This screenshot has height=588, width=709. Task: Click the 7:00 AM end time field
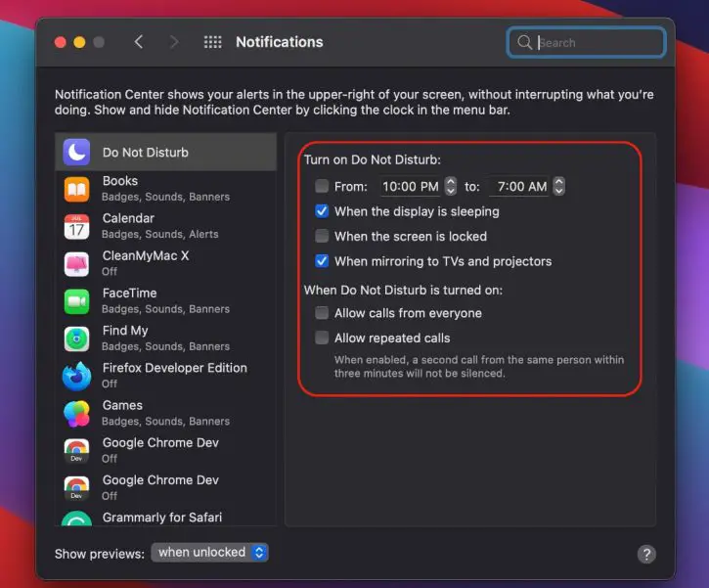[x=519, y=186]
